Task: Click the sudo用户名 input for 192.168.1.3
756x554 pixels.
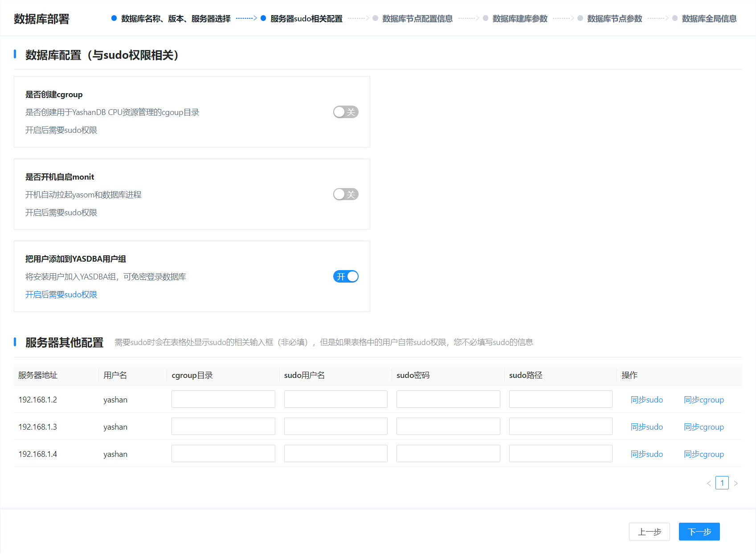Action: (336, 427)
